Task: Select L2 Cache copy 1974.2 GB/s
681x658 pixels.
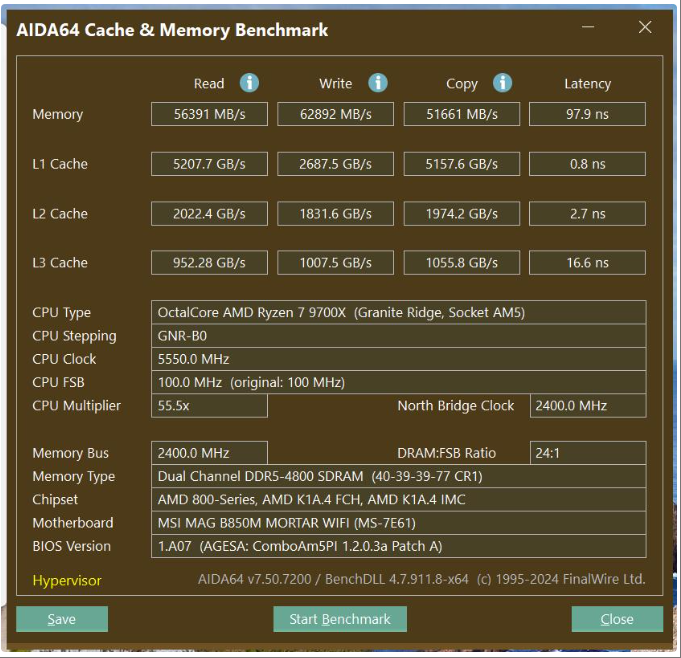Action: click(462, 214)
